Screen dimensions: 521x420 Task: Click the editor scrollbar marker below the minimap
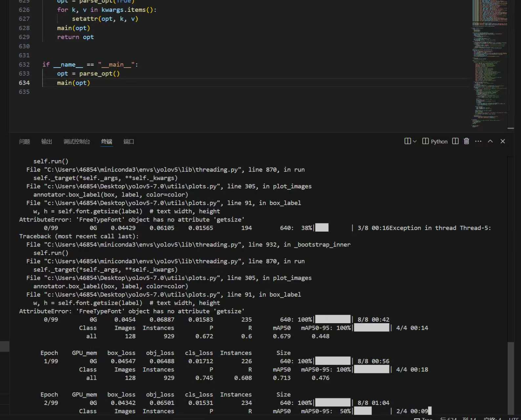pyautogui.click(x=511, y=128)
